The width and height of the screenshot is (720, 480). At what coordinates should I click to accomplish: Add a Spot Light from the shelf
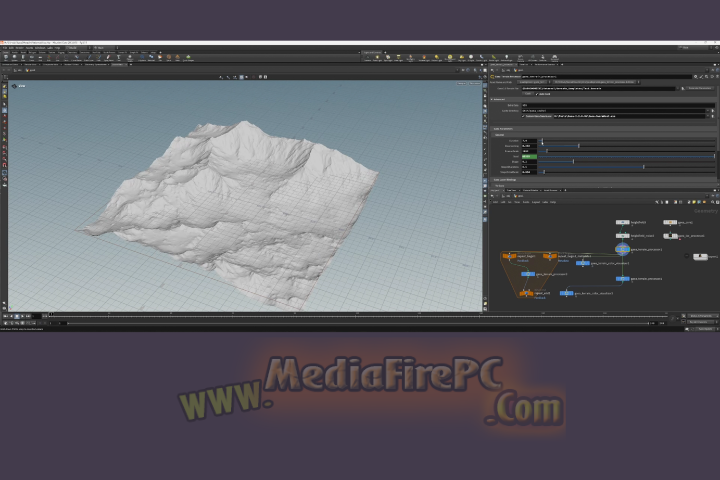(x=388, y=58)
